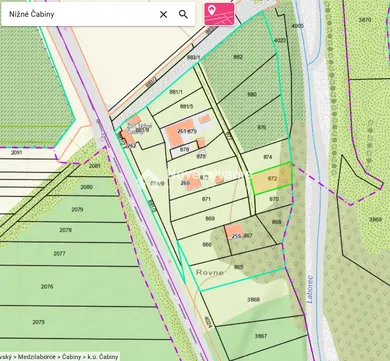Screen dimensions: 390x361
Task: Select parcel 866 on the map
Action: pos(207,245)
